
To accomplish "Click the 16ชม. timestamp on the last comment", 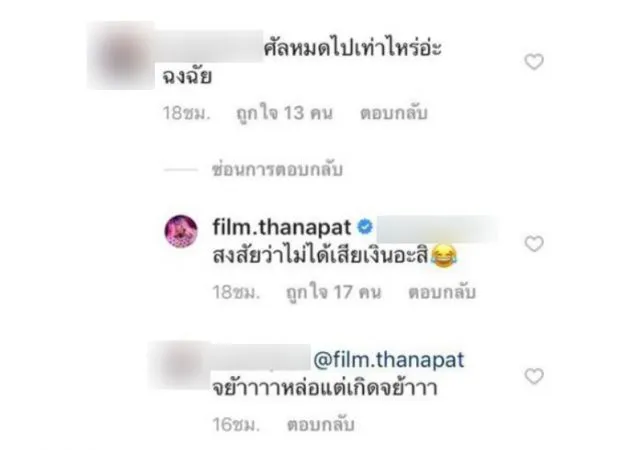I will coord(236,425).
